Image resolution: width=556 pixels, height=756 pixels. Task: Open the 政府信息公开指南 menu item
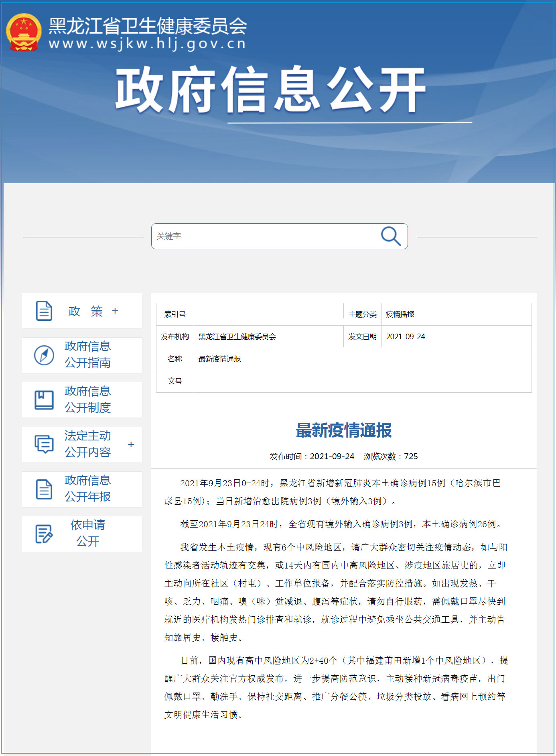click(x=87, y=355)
